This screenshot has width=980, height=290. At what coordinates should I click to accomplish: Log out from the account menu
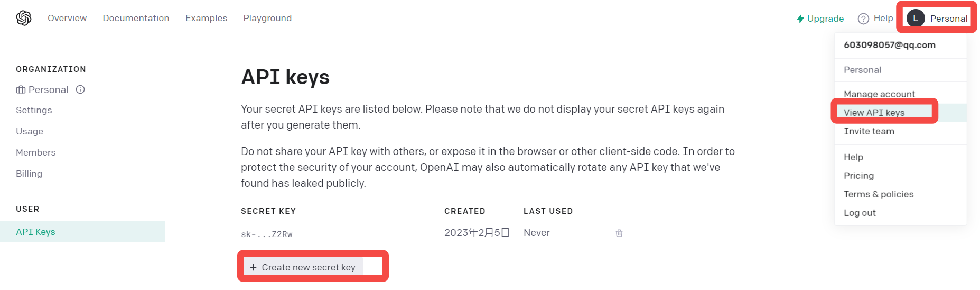pos(860,213)
